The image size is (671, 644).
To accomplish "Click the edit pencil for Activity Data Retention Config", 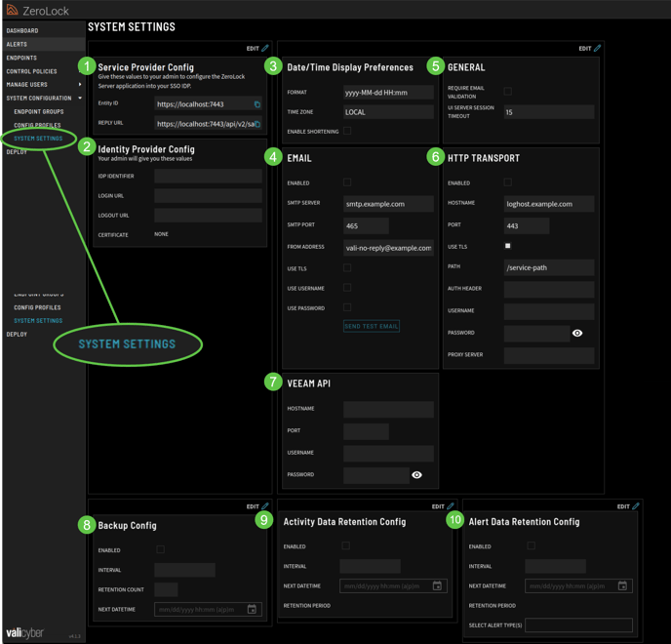I will (x=451, y=506).
